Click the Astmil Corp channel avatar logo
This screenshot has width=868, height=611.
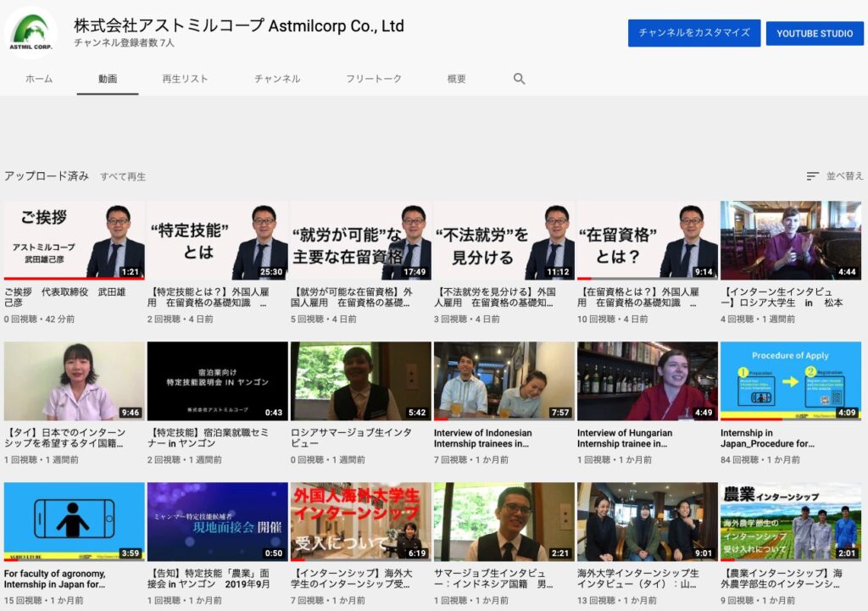(x=30, y=31)
